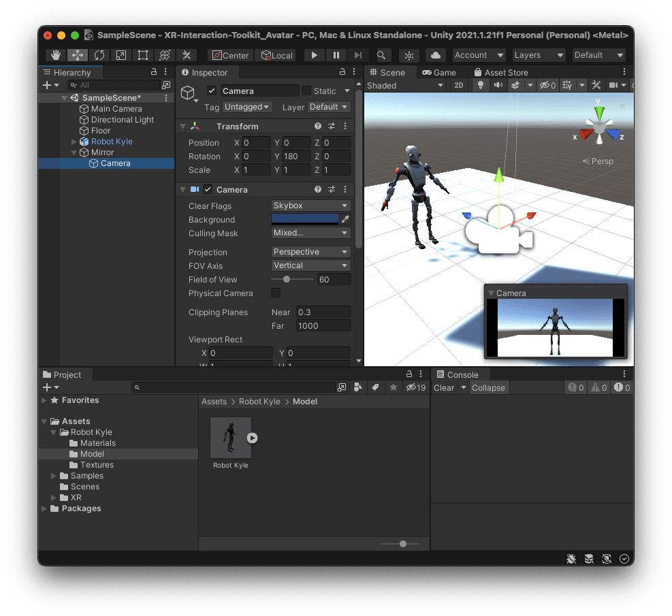The image size is (672, 616).
Task: Open Transform component help icon
Action: [x=317, y=126]
